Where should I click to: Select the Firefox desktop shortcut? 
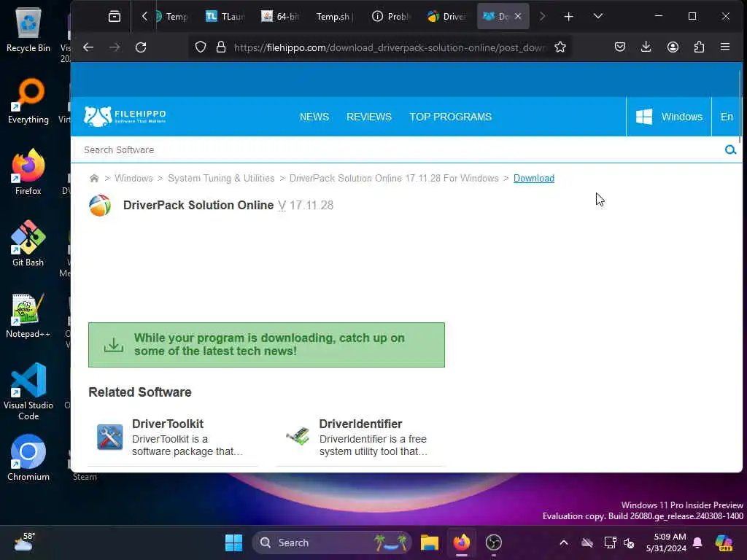pos(28,172)
